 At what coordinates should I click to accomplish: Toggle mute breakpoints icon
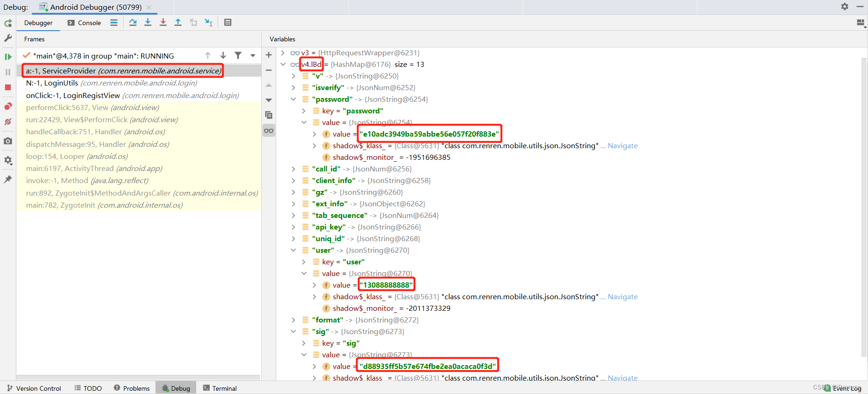[8, 122]
